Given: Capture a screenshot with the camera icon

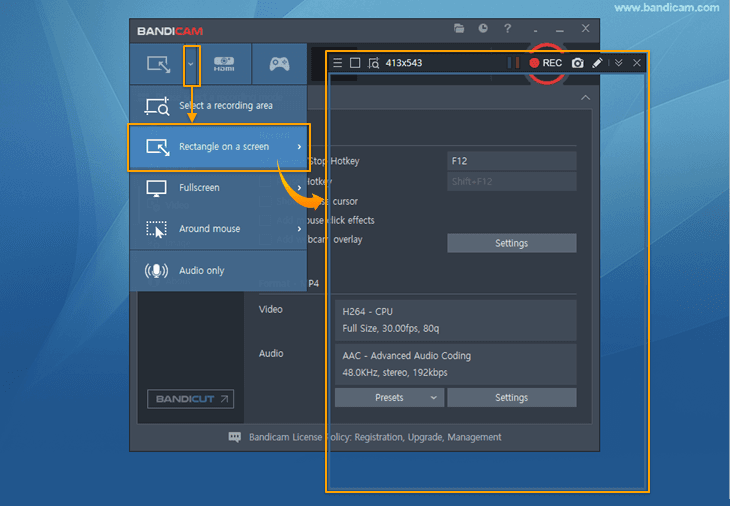Looking at the screenshot, I should [x=577, y=63].
